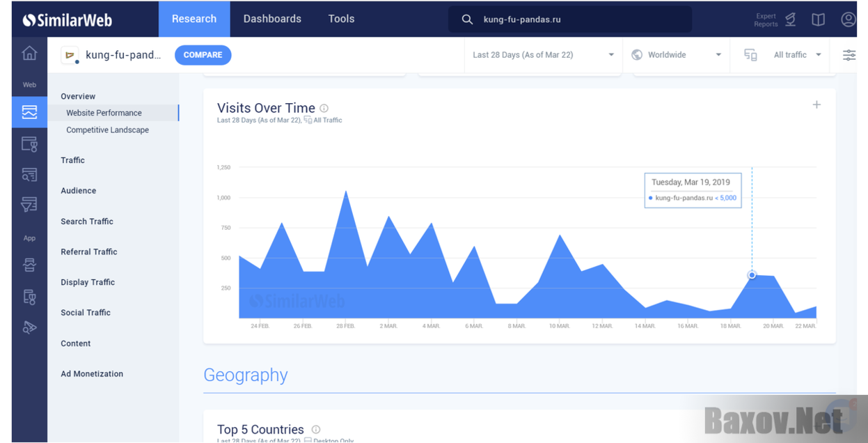The width and height of the screenshot is (868, 443).
Task: Click the 1,250 y-axis label
Action: click(223, 167)
